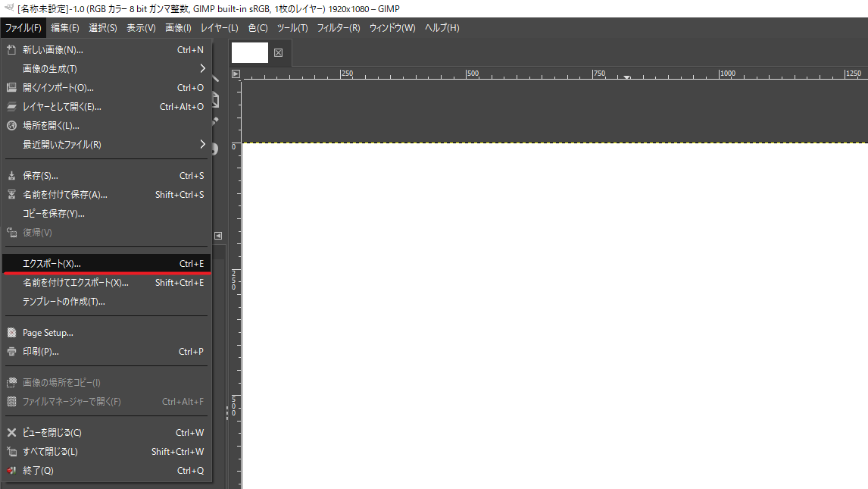This screenshot has height=489, width=868.
Task: Click the toolbox dock collapse arrow button
Action: pyautogui.click(x=218, y=236)
